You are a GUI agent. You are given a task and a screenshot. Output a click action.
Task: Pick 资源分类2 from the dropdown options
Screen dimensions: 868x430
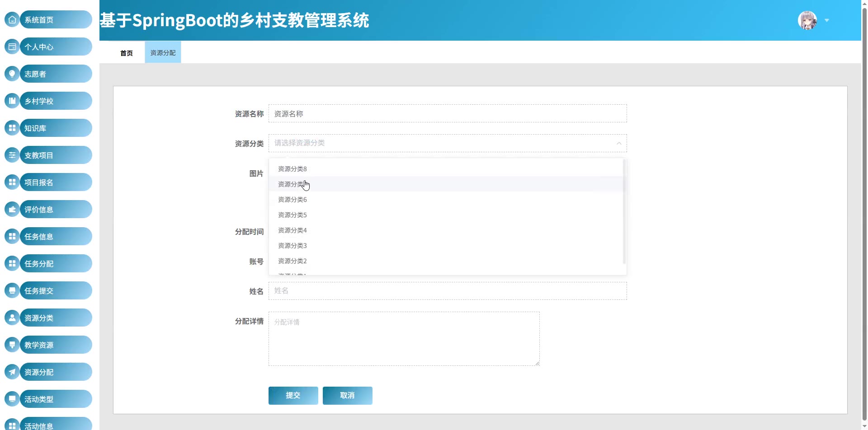[x=292, y=261]
